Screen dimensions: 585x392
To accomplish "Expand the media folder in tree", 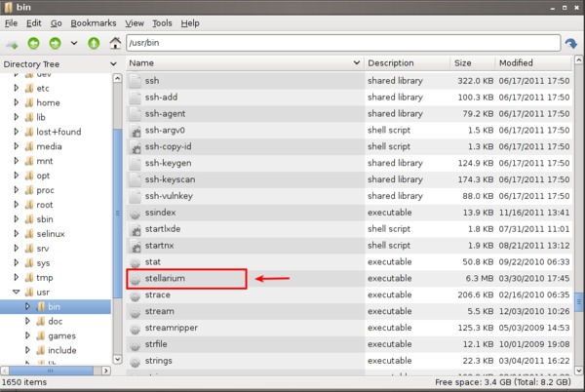I will 16,146.
